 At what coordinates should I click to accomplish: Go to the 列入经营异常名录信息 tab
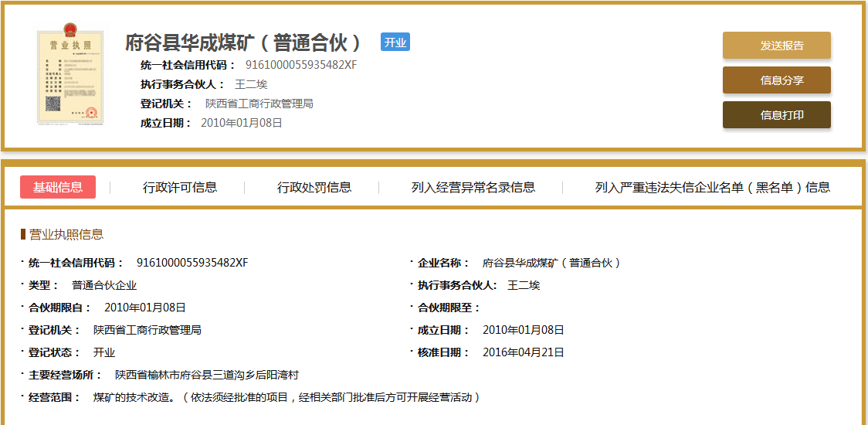[473, 187]
